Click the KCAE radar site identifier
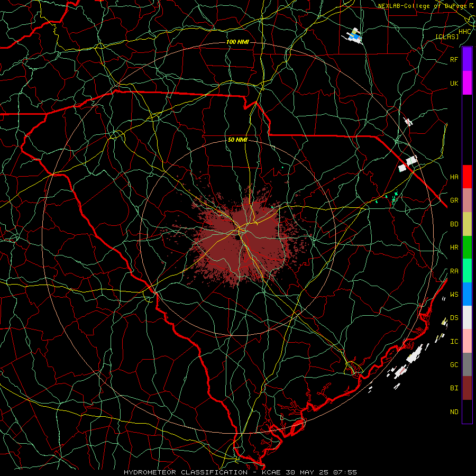The height and width of the screenshot is (476, 476). coord(272,472)
